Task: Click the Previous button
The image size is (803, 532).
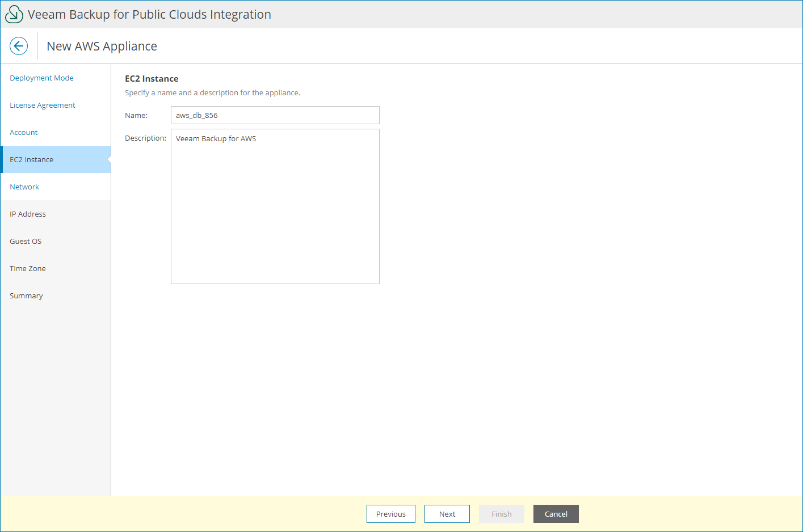Action: [390, 514]
